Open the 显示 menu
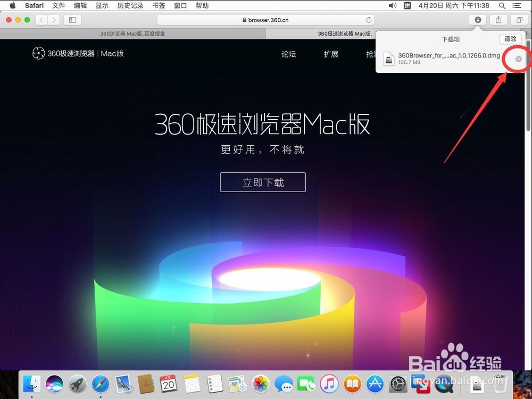The image size is (532, 399). (x=102, y=5)
